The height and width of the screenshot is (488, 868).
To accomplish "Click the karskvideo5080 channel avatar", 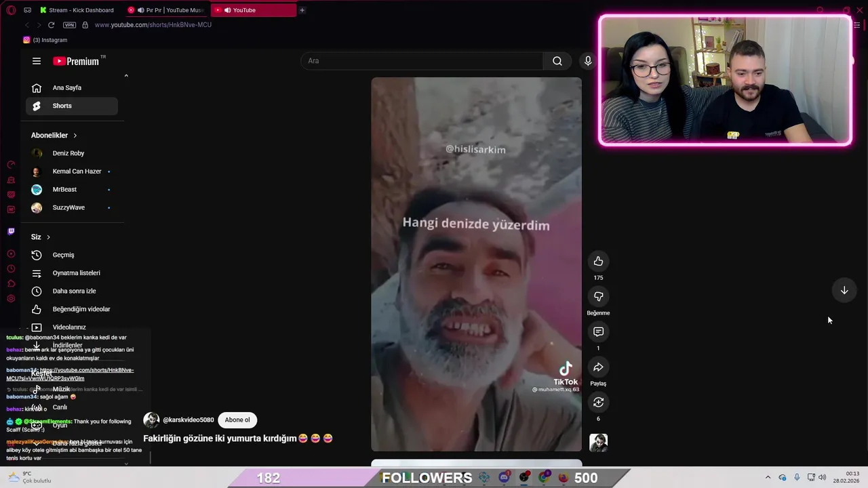I will (151, 420).
